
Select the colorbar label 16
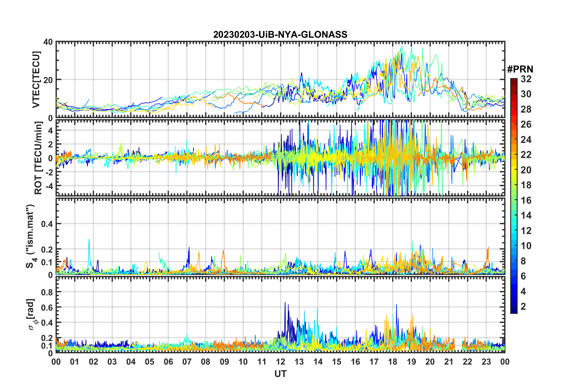click(x=526, y=200)
